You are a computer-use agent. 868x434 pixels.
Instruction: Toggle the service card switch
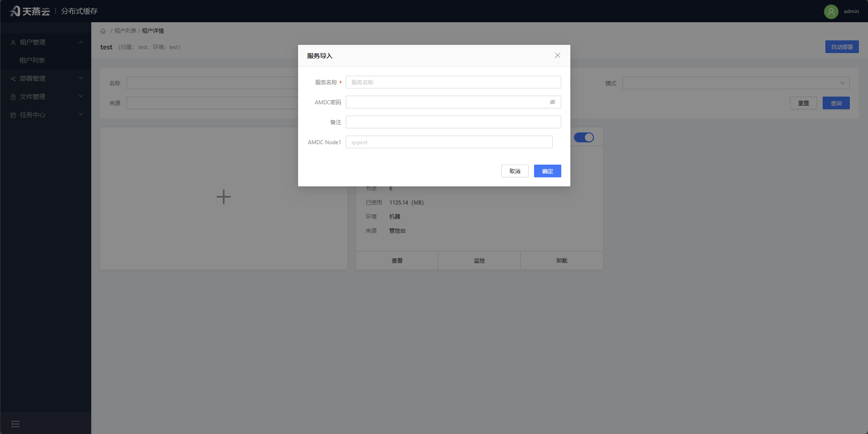click(584, 137)
